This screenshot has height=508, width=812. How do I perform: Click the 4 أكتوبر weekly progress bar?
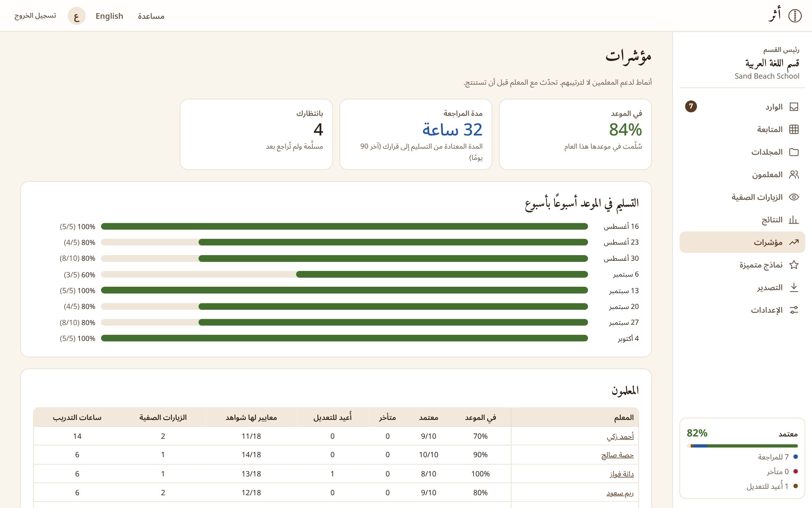point(344,338)
